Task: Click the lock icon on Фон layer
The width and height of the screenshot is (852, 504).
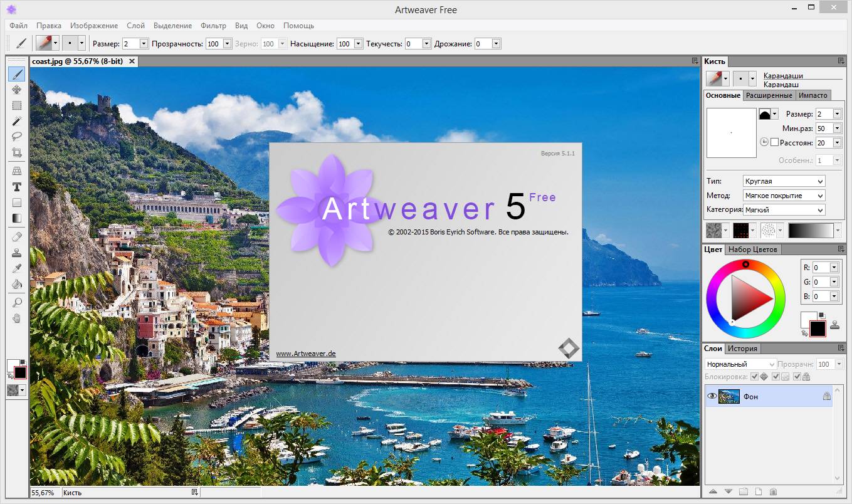Action: [826, 396]
